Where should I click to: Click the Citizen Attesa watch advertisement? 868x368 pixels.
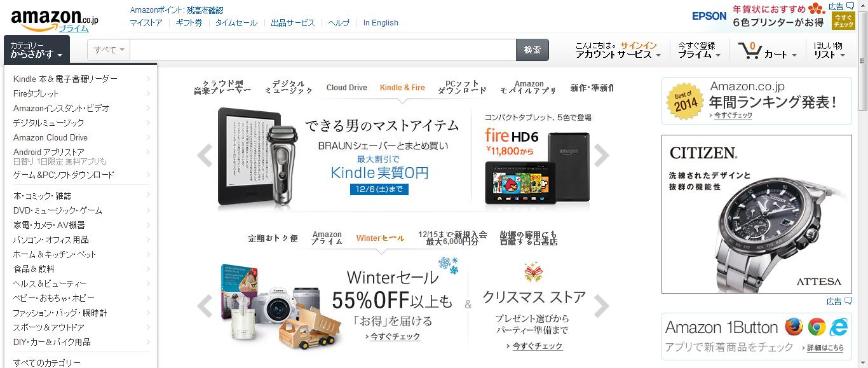(x=757, y=214)
